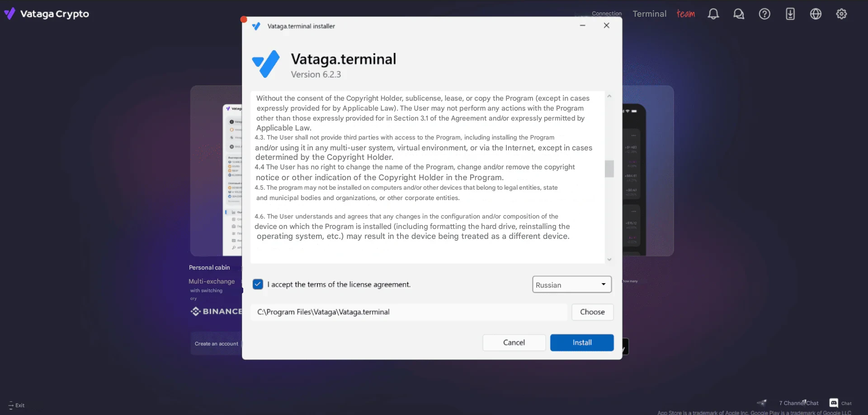Click the scroll down arrow of license text

[609, 259]
